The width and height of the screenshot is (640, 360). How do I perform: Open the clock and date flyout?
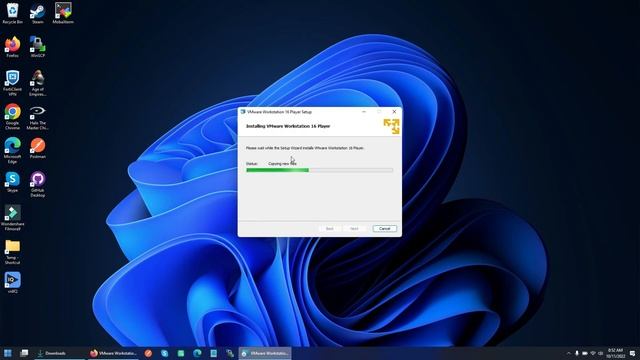tap(616, 353)
